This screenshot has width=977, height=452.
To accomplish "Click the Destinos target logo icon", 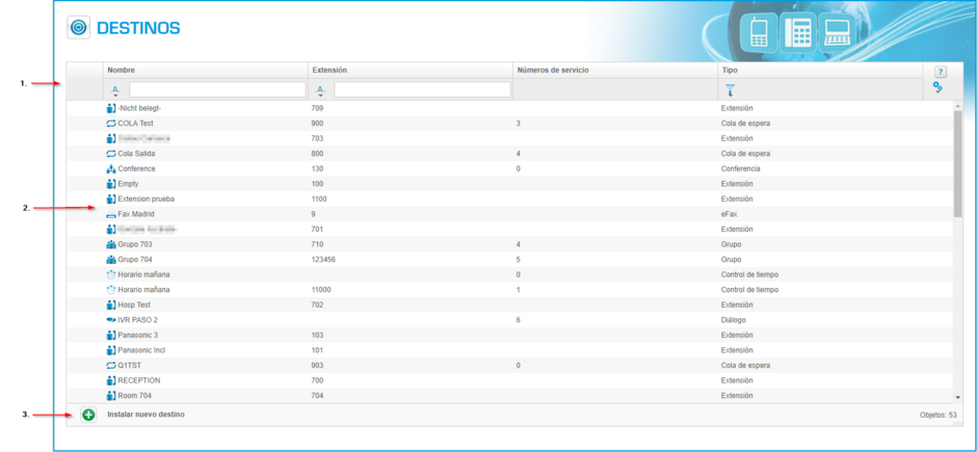I will [x=79, y=27].
